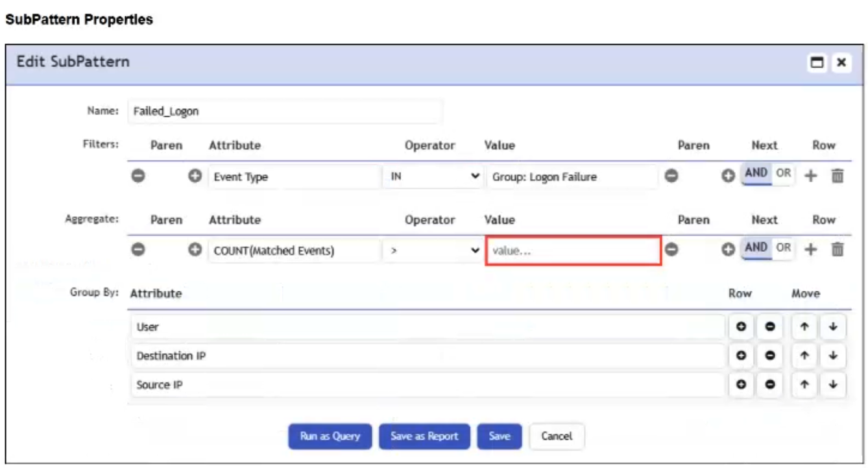Viewport: 868px width, 468px height.
Task: Delete the Event Type filter row
Action: click(x=837, y=177)
